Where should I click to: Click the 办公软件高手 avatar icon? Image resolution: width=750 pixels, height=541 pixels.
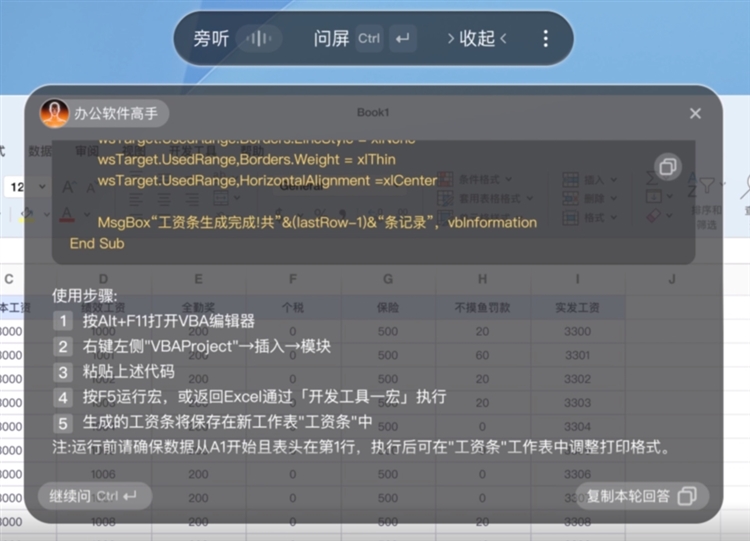point(54,113)
